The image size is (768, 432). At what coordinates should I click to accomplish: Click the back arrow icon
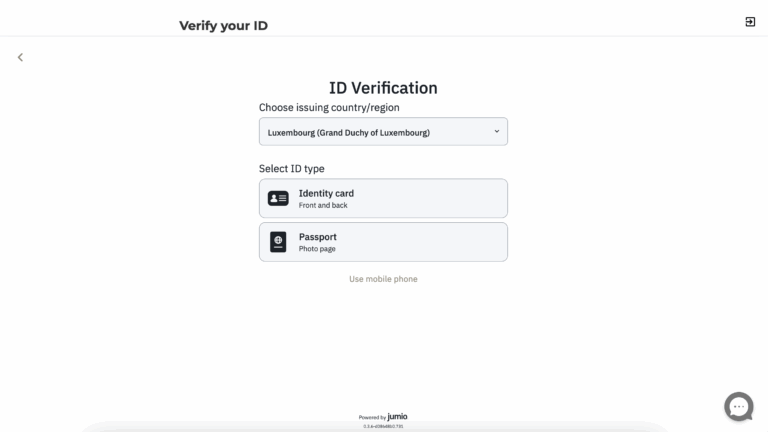[20, 57]
